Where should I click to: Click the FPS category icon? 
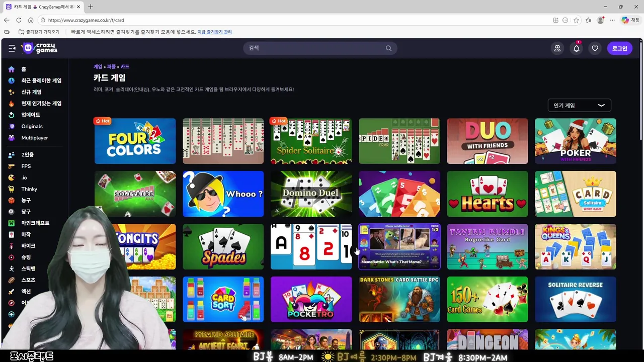11,166
